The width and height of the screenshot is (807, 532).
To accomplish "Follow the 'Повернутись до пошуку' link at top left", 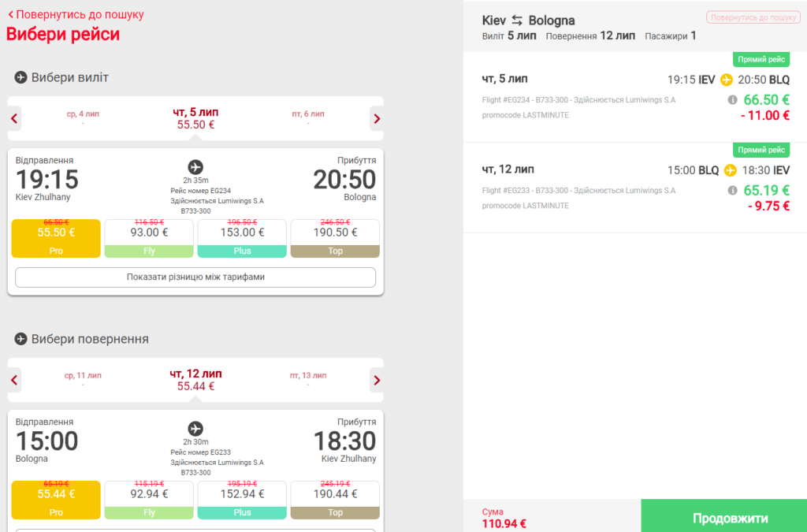I will (76, 14).
